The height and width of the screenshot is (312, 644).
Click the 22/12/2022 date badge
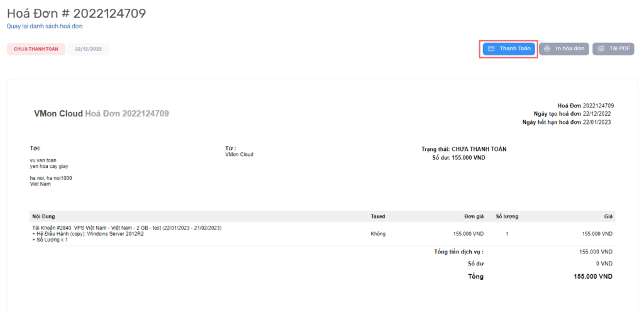click(89, 49)
